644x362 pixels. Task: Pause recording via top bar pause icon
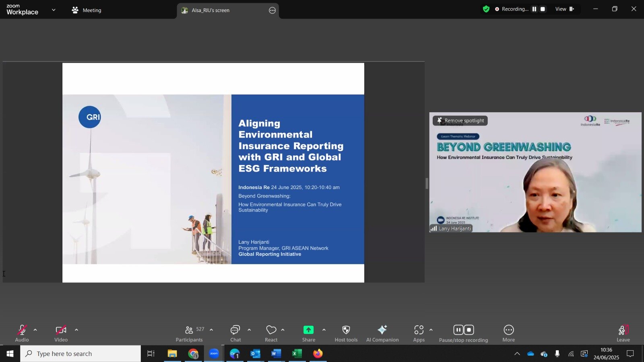[x=535, y=9]
